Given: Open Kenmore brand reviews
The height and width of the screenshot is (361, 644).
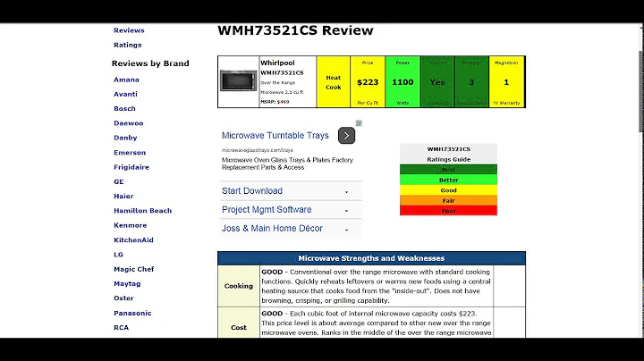Looking at the screenshot, I should click(x=131, y=225).
